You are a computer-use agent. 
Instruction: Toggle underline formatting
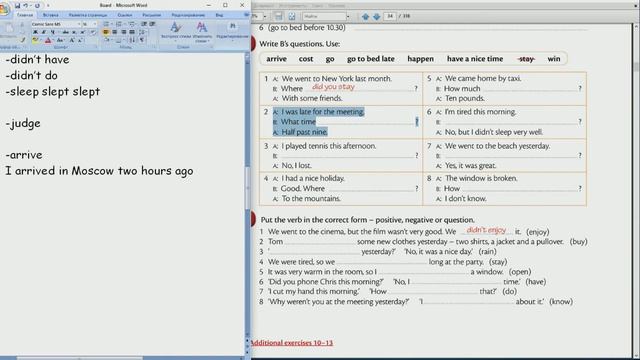pyautogui.click(x=52, y=32)
